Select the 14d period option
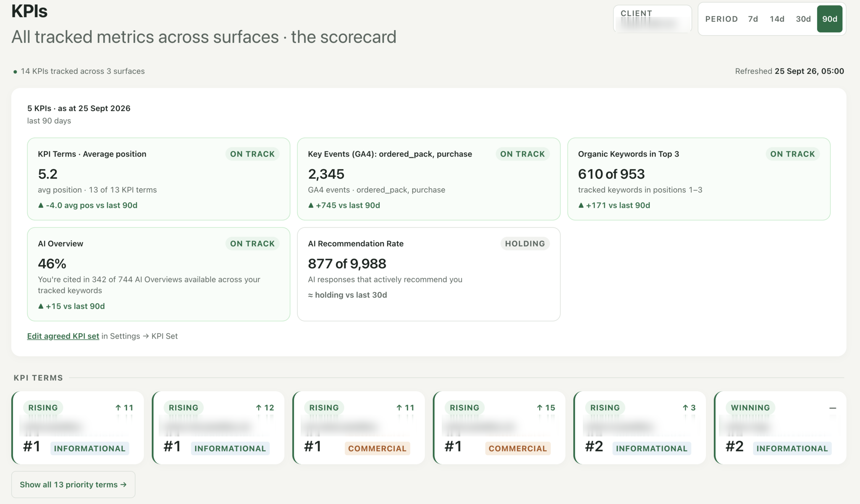860x504 pixels. click(777, 19)
